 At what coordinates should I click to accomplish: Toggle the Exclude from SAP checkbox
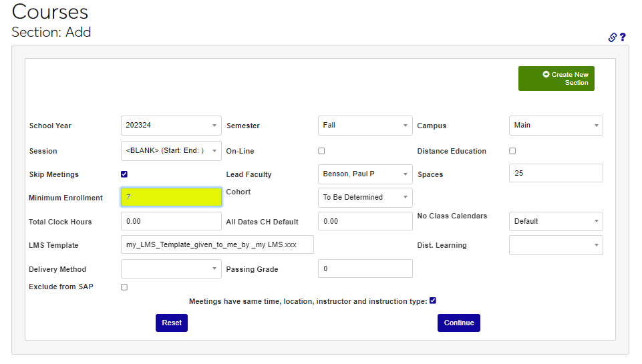coord(124,287)
